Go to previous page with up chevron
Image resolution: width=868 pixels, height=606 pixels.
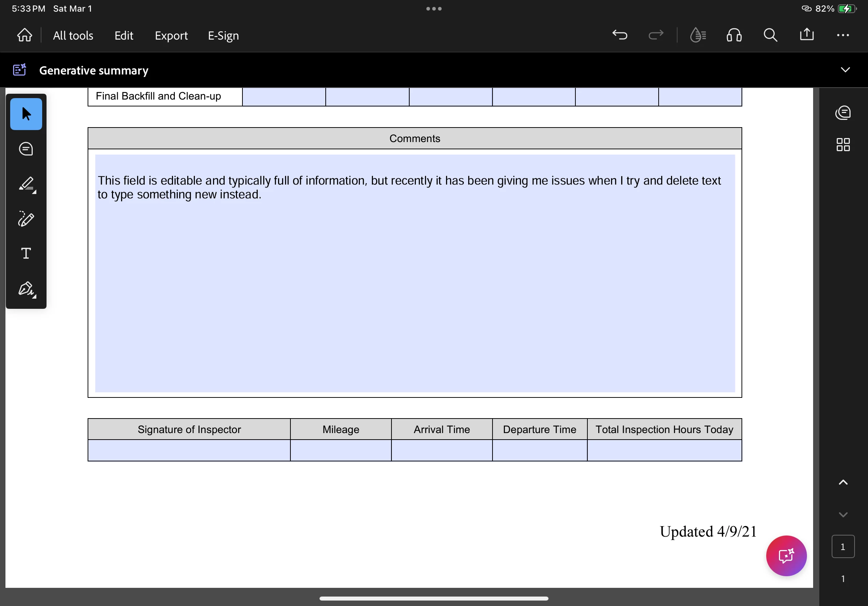coord(843,482)
